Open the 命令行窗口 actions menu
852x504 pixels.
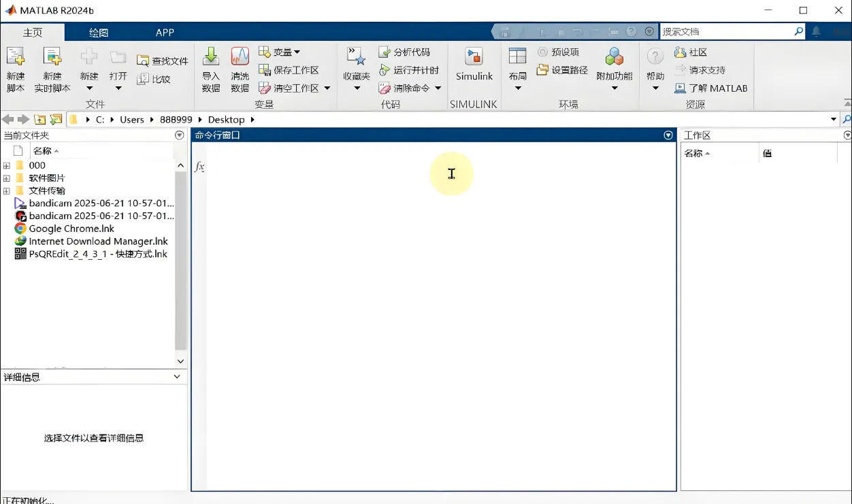tap(668, 135)
